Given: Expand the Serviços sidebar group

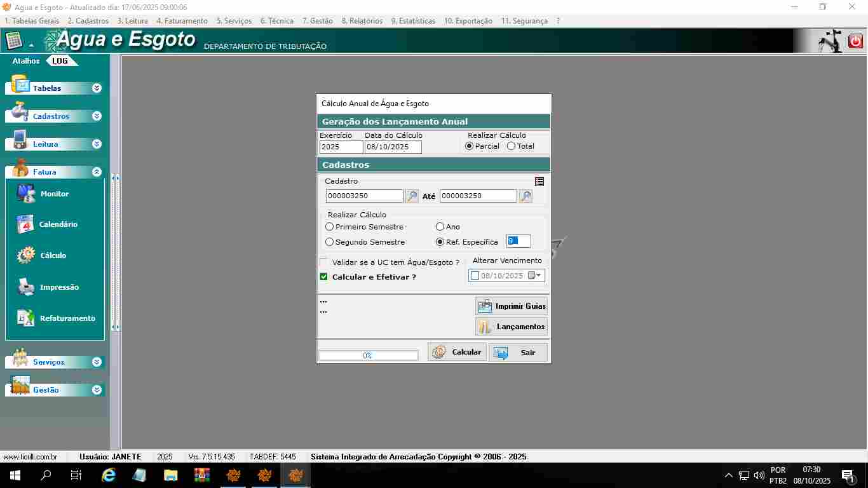Looking at the screenshot, I should click(97, 362).
